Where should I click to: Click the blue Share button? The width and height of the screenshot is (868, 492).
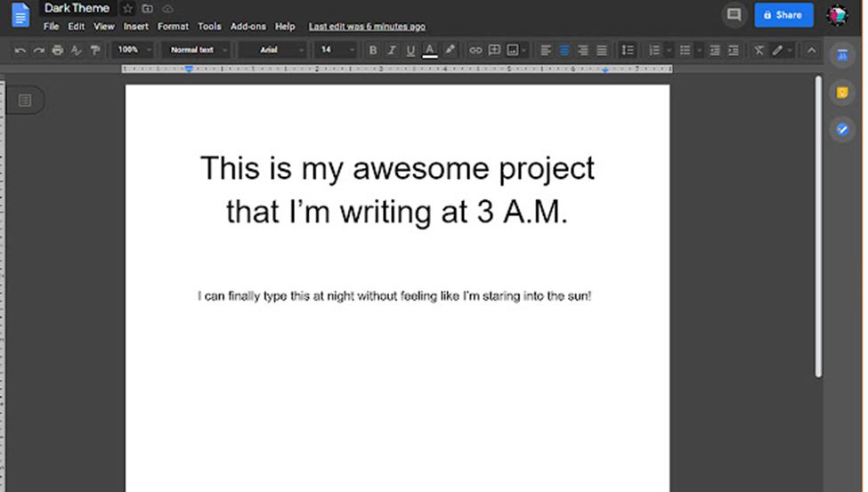783,15
